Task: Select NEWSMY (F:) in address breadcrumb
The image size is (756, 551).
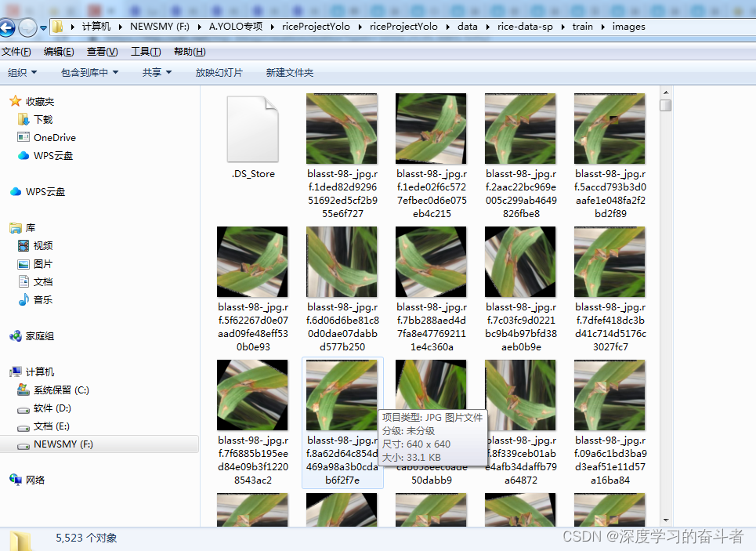Action: click(160, 27)
